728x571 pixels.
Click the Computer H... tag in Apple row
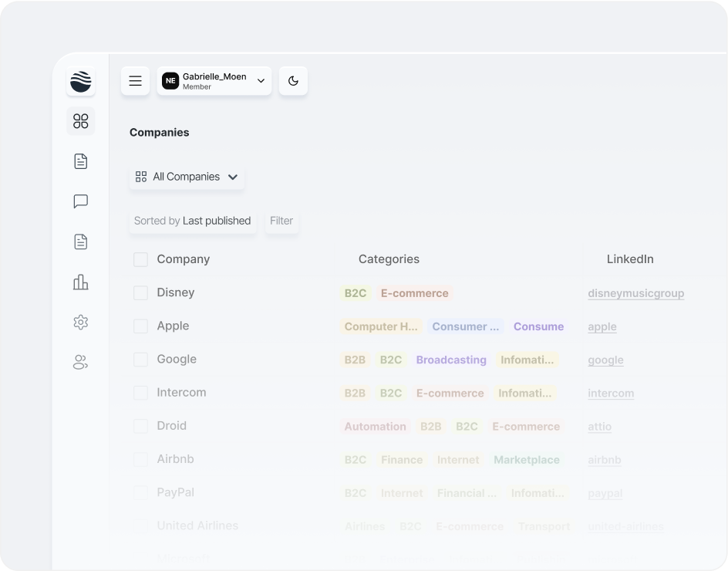pos(381,326)
